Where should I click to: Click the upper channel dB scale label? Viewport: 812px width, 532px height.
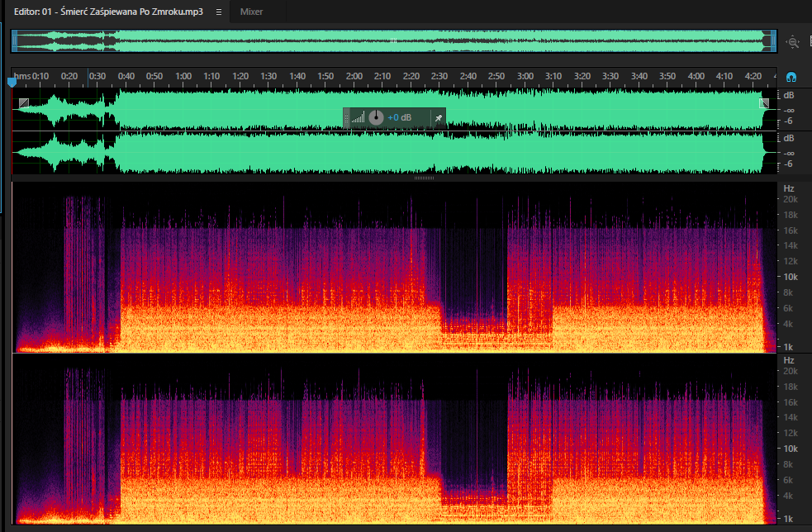[x=789, y=95]
